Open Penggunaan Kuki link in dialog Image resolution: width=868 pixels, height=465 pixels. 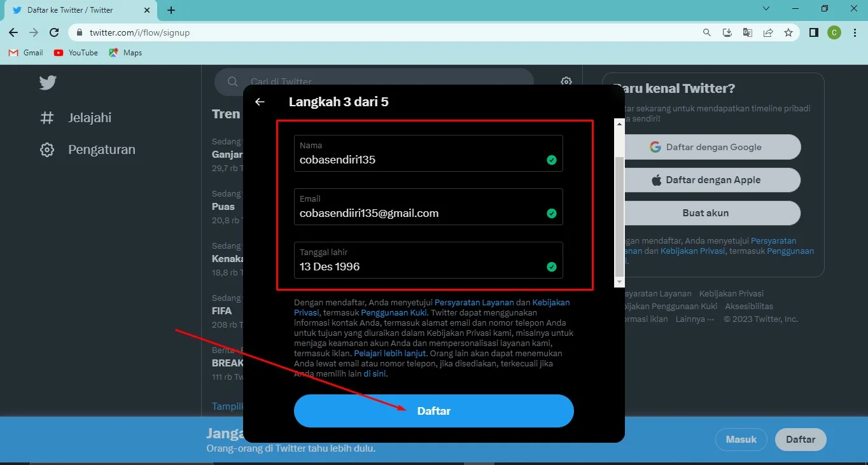coord(395,313)
